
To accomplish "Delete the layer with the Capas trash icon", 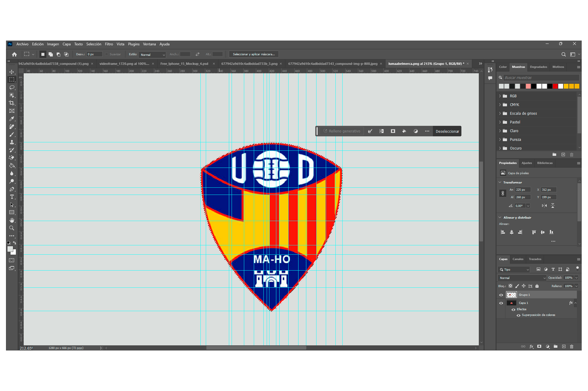I will (571, 347).
